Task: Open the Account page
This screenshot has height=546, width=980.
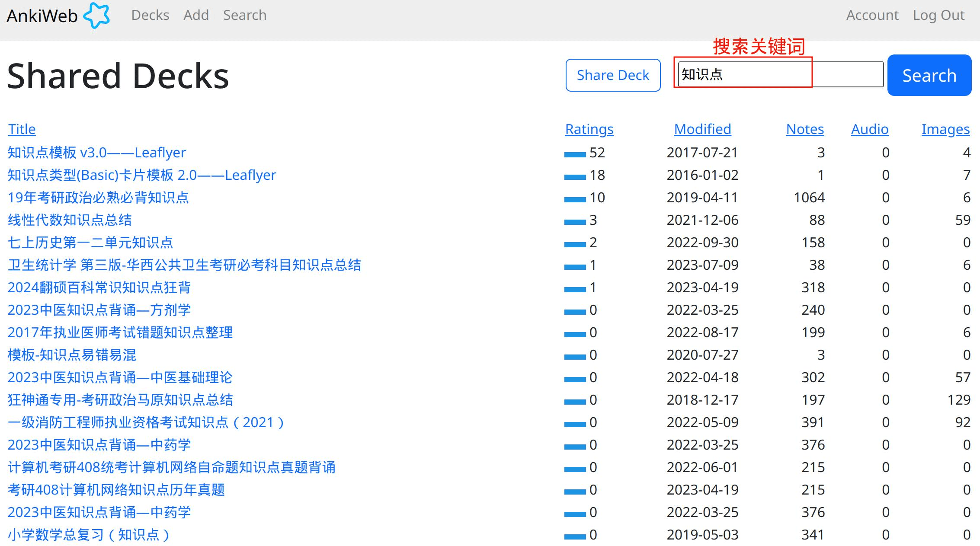Action: pyautogui.click(x=872, y=15)
